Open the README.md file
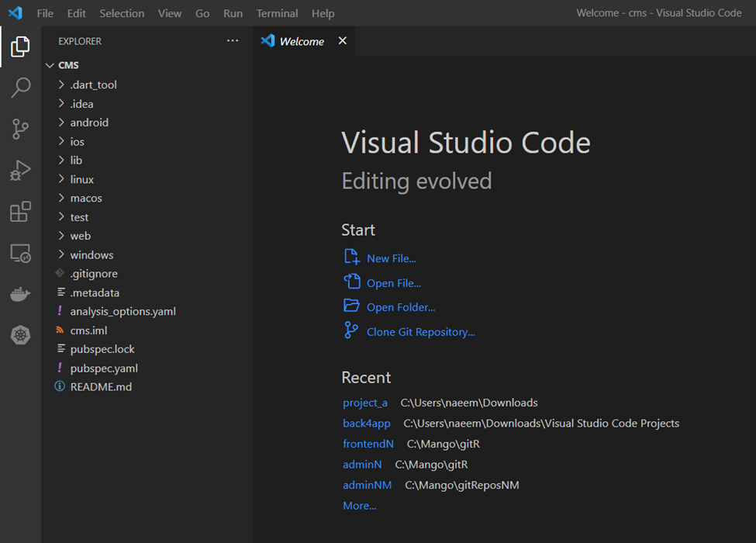 click(101, 386)
